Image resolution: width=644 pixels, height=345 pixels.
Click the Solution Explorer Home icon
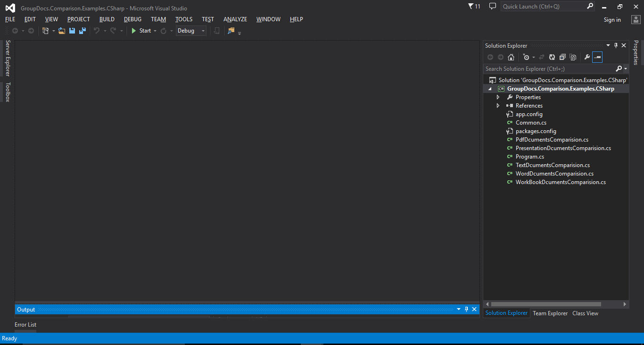(511, 57)
